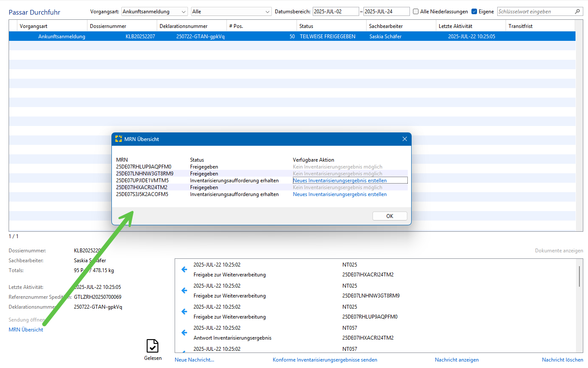588x368 pixels.
Task: Click arrow icon for NT025 message 25DE07IHXACRI24TM2
Action: (x=184, y=270)
